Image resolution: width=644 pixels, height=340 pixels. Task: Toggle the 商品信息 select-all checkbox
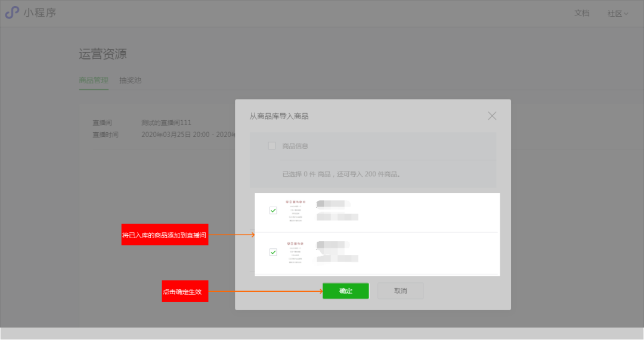click(272, 146)
